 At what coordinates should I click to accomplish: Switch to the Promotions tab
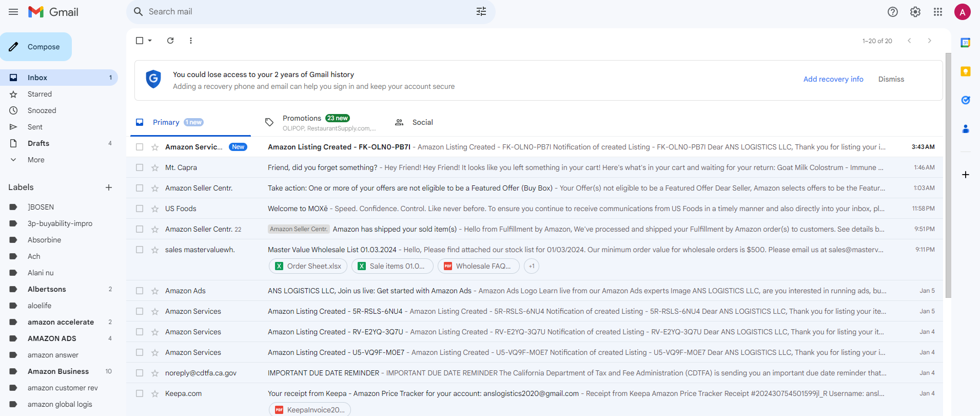pyautogui.click(x=321, y=122)
